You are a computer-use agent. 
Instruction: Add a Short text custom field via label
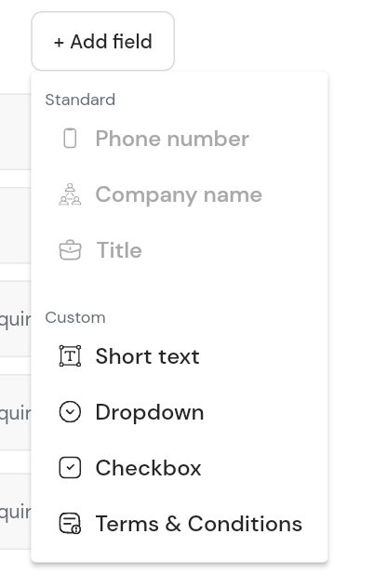[147, 356]
